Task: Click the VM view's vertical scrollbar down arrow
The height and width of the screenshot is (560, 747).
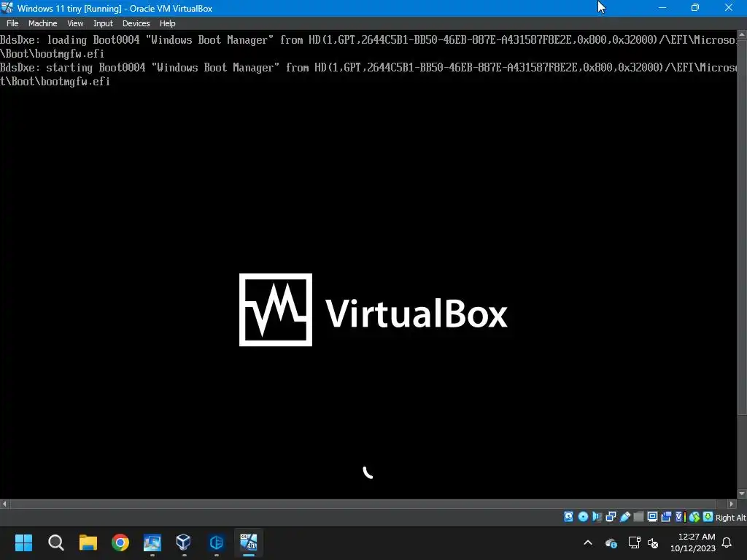Action: [x=742, y=494]
